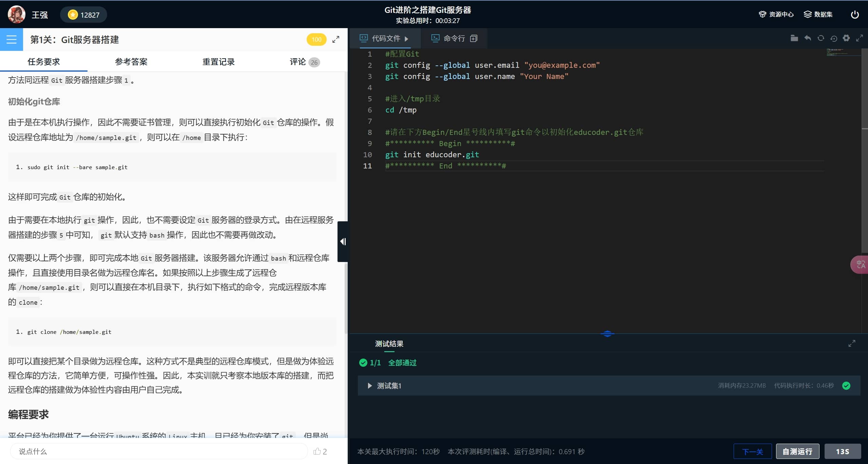Click the undo arrow in editor toolbar
The height and width of the screenshot is (464, 868).
(808, 38)
